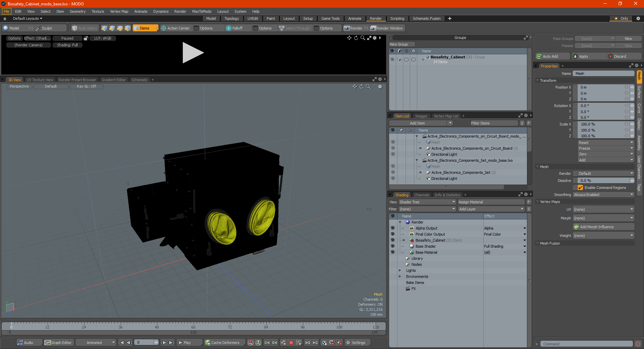This screenshot has width=644, height=349.
Task: Click the red record keyframe button
Action: pos(291,343)
